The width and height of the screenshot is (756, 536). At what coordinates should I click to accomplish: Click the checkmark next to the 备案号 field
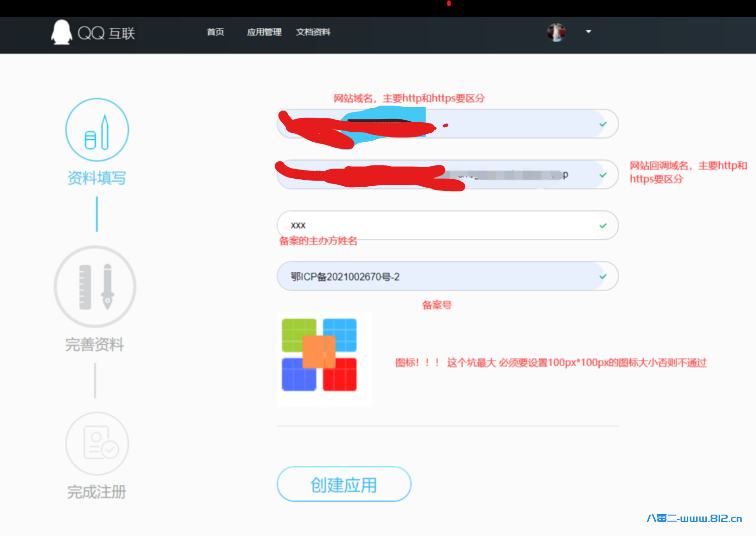[603, 276]
